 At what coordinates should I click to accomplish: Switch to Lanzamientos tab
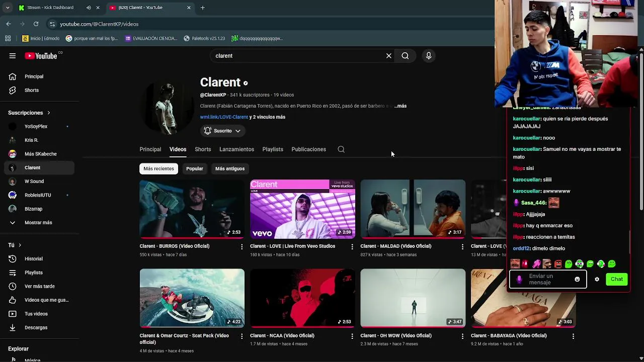point(236,149)
